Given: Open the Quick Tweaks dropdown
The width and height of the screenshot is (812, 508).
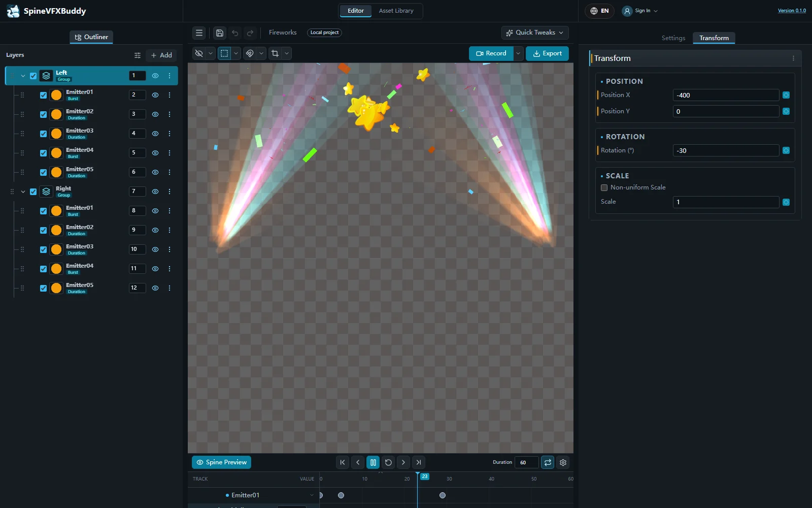Looking at the screenshot, I should coord(535,33).
